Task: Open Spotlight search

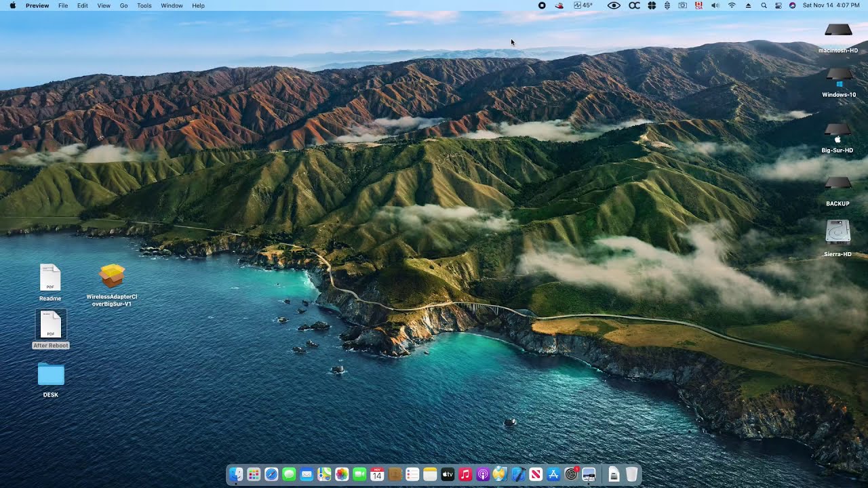Action: [764, 5]
